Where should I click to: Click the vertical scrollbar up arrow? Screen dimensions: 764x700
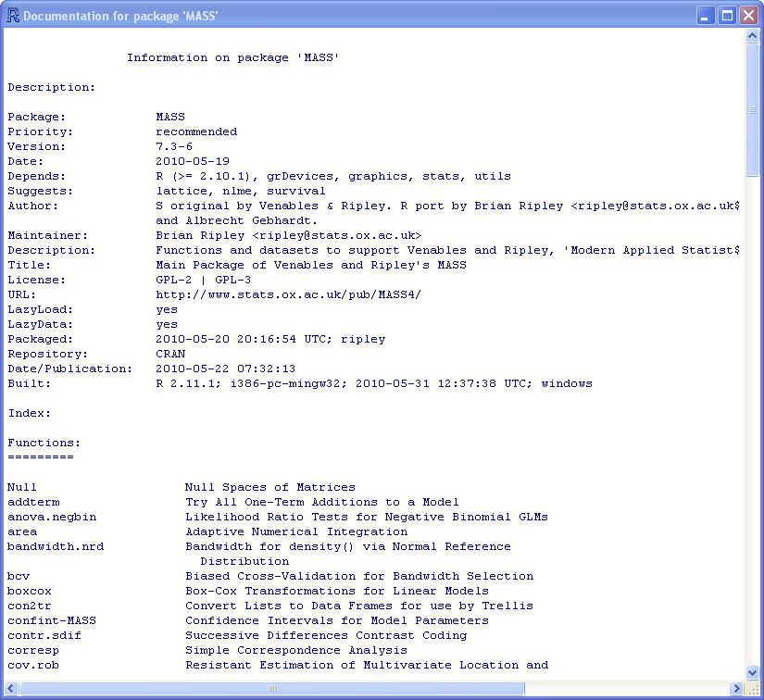coord(752,35)
